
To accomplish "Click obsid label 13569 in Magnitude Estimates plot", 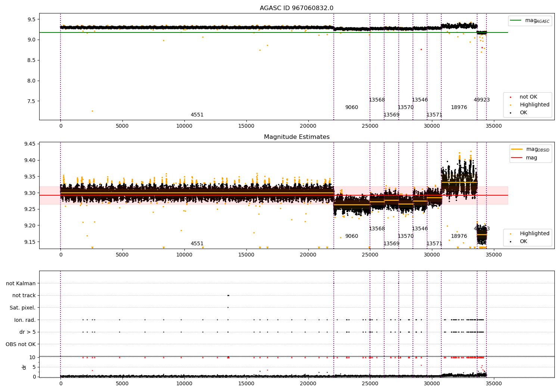I will pos(391,244).
